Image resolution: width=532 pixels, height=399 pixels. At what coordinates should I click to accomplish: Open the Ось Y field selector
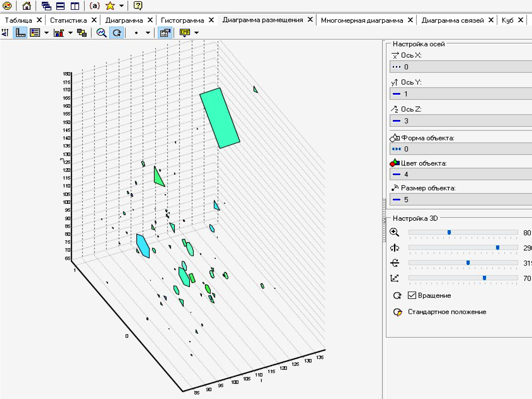pyautogui.click(x=461, y=94)
